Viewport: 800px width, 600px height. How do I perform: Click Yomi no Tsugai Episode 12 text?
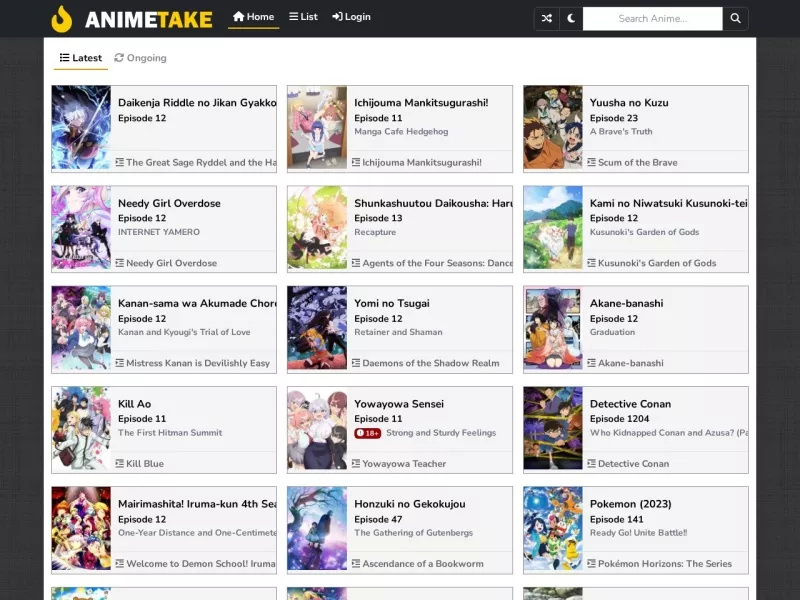coord(378,318)
